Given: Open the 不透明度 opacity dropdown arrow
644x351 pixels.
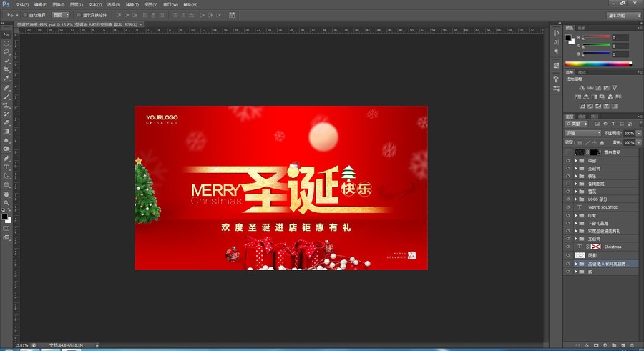Looking at the screenshot, I should (x=639, y=133).
